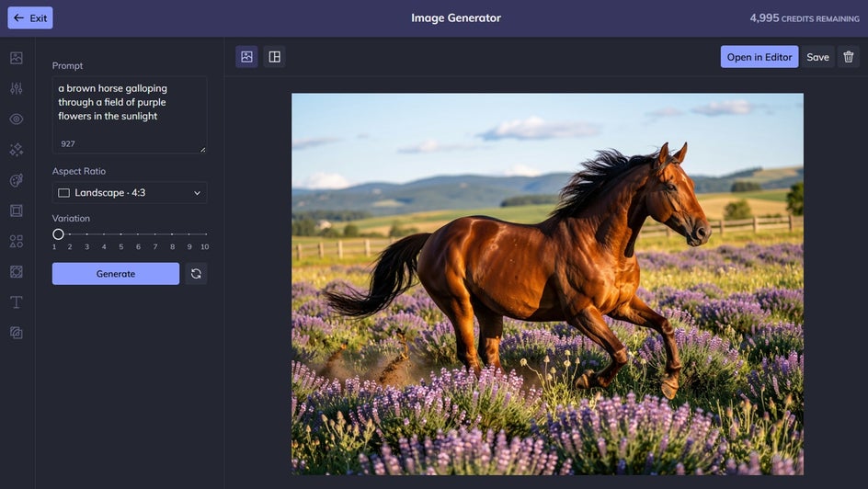The height and width of the screenshot is (489, 868).
Task: Open the image tool in the left sidebar
Action: tap(16, 58)
